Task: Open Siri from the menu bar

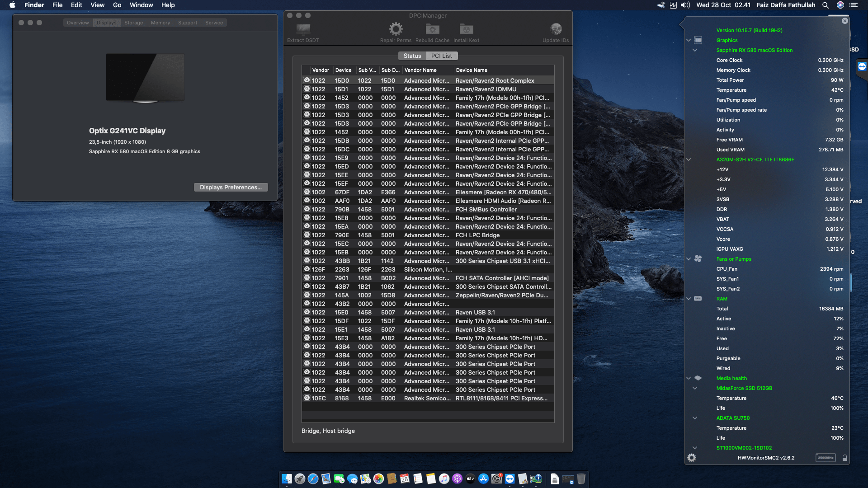Action: click(840, 5)
